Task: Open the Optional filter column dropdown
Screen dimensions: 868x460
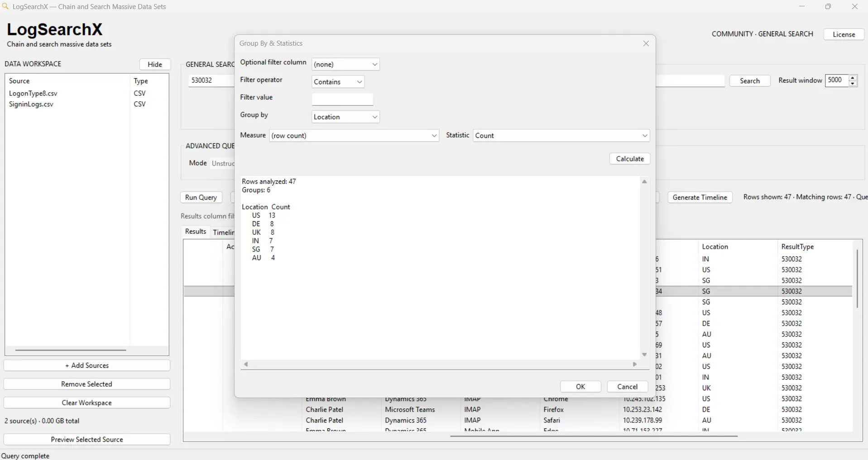Action: [x=345, y=64]
